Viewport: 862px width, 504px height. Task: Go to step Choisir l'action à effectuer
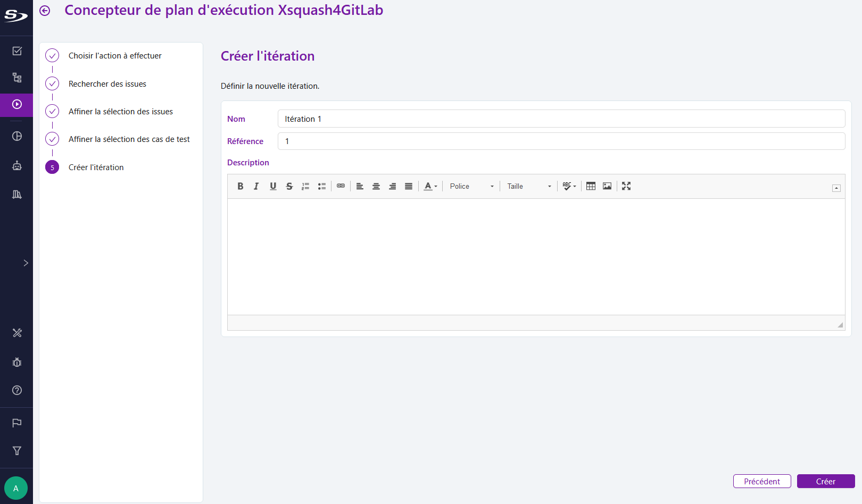(x=115, y=56)
